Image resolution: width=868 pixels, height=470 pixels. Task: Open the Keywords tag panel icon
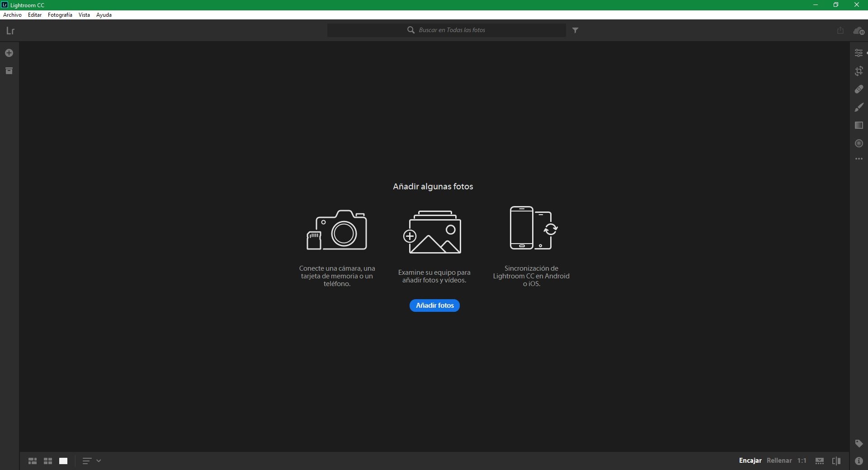(859, 444)
